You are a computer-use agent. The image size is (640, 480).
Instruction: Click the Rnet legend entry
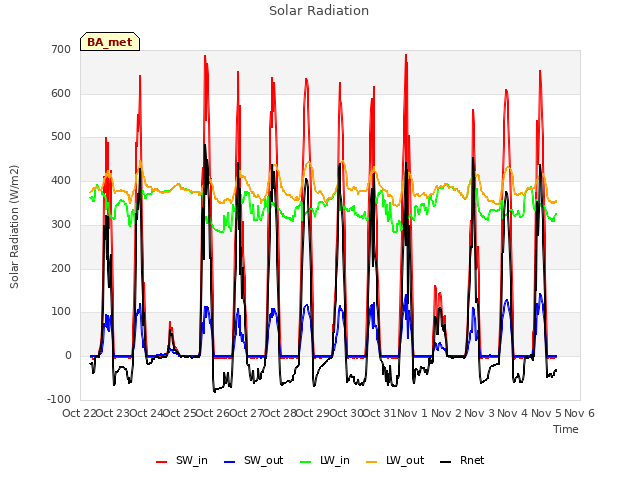point(462,460)
